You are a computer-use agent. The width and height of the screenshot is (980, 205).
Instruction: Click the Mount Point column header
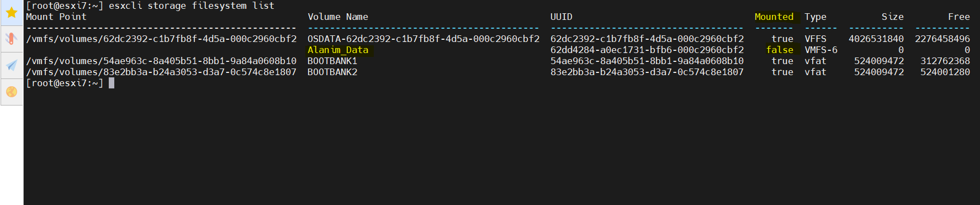coord(56,17)
